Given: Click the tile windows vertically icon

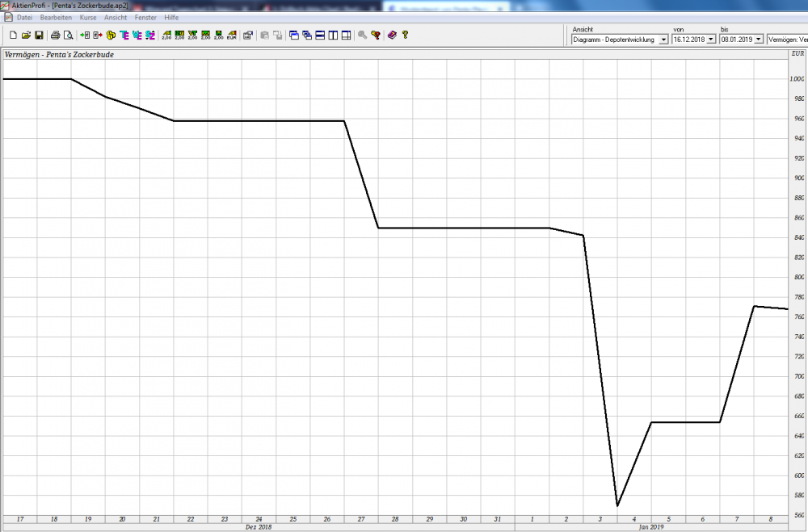Looking at the screenshot, I should [x=333, y=35].
